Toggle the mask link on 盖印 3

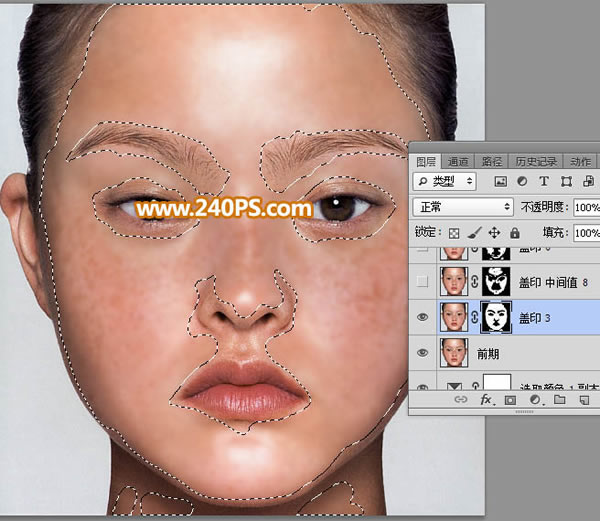tap(474, 317)
